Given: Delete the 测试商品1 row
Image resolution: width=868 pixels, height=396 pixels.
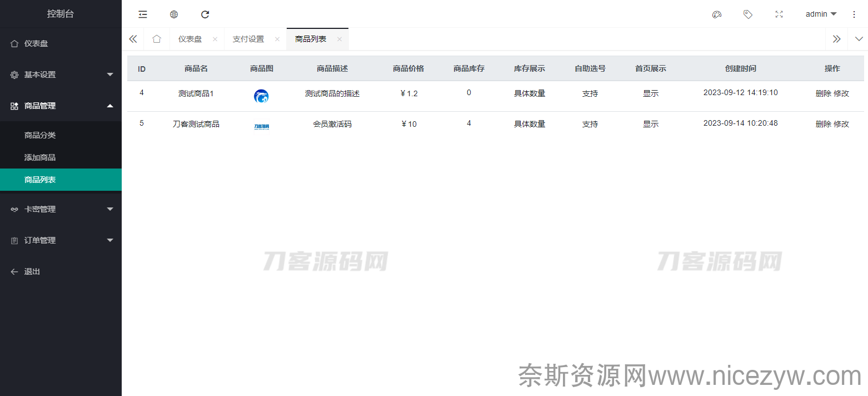Looking at the screenshot, I should [x=823, y=93].
